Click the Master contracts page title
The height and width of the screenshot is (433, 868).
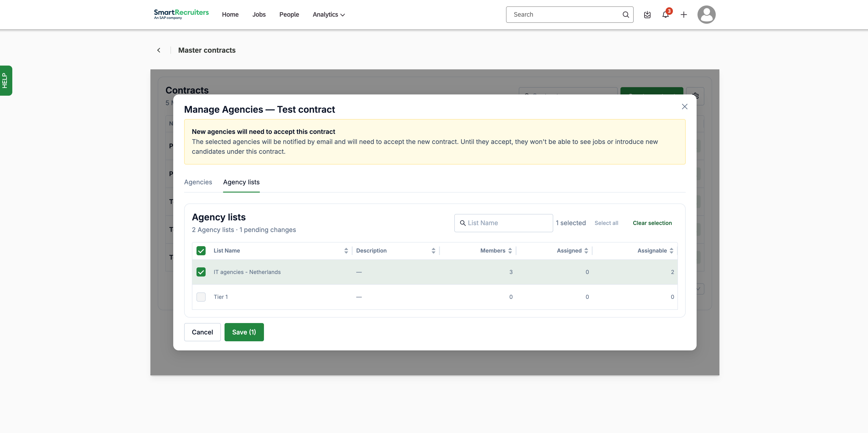(207, 50)
